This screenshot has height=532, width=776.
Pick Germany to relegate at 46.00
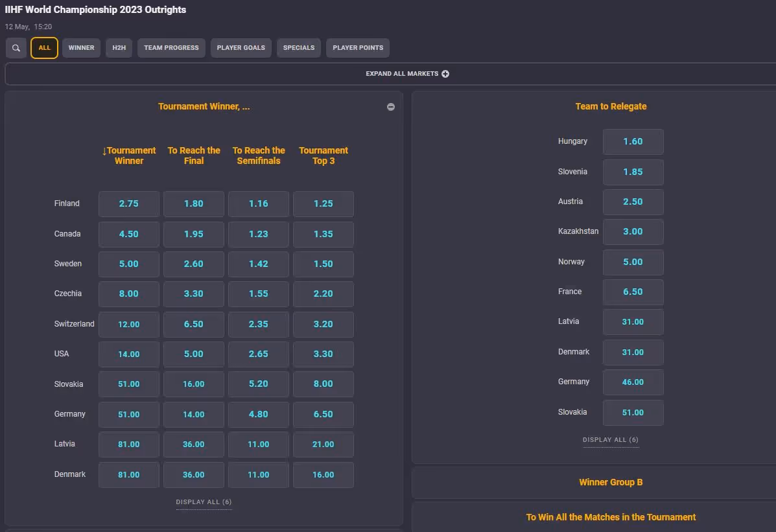[x=633, y=382]
